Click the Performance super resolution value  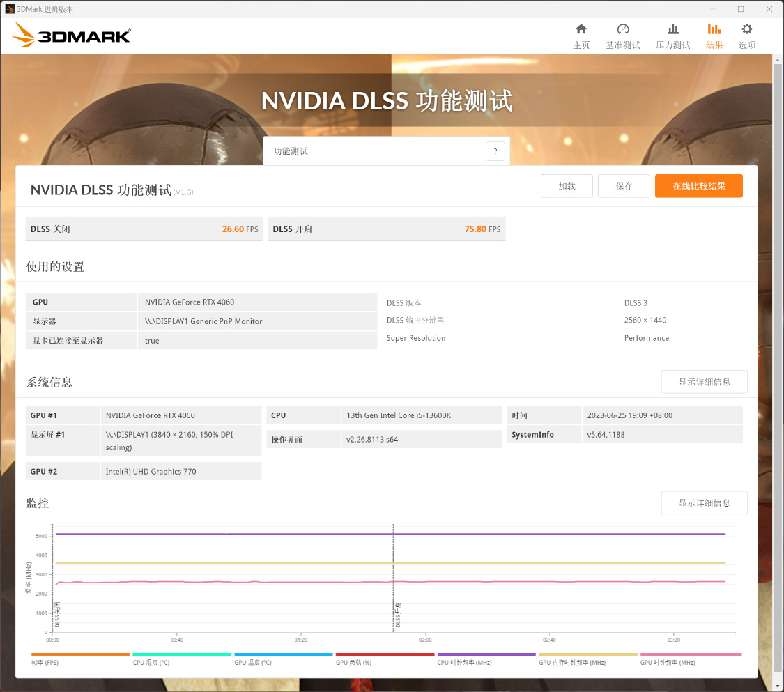click(646, 338)
